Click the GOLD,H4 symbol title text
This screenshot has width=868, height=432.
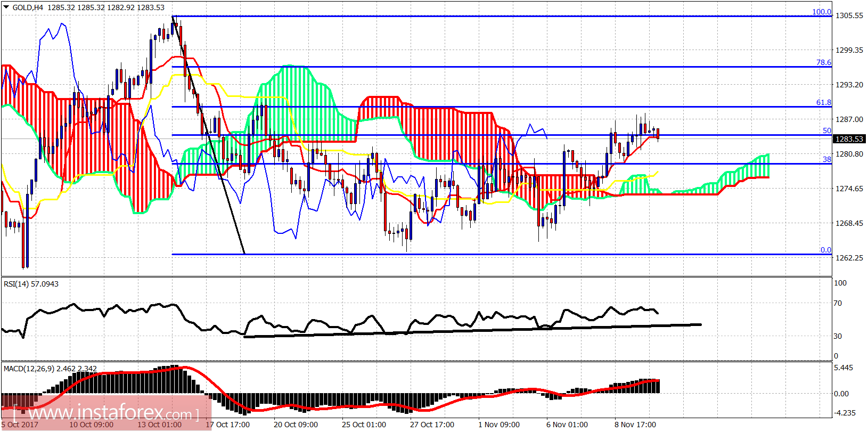click(x=28, y=7)
